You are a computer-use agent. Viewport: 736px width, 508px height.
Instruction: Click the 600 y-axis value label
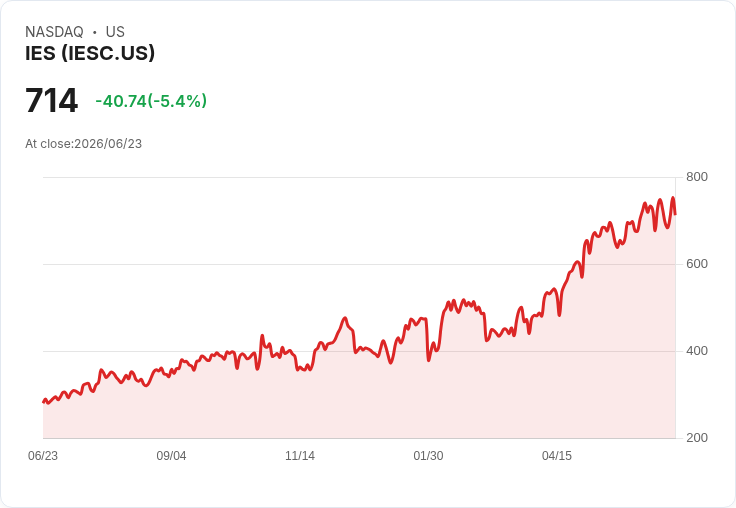pos(697,264)
